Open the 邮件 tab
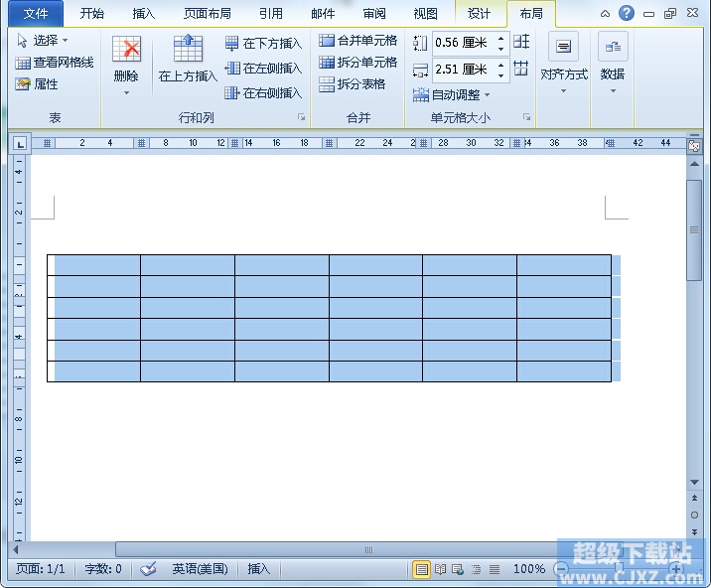The height and width of the screenshot is (588, 711). click(x=323, y=14)
